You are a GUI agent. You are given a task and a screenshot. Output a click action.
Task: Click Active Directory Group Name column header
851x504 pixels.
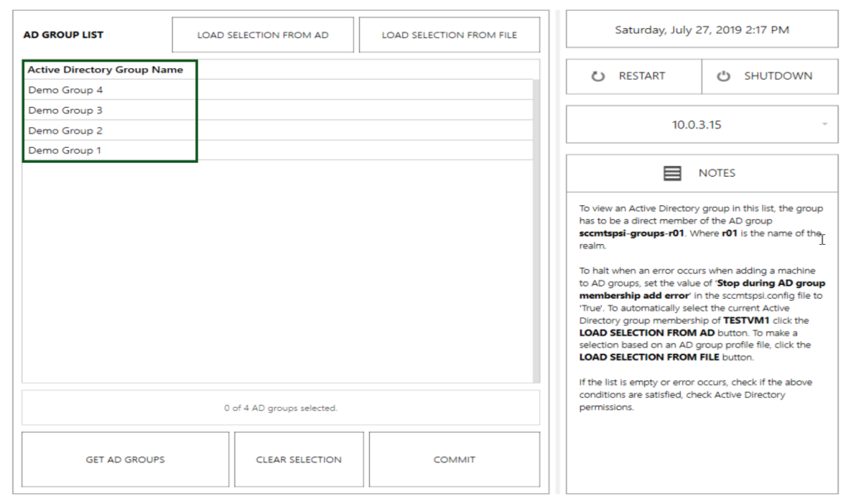point(106,70)
